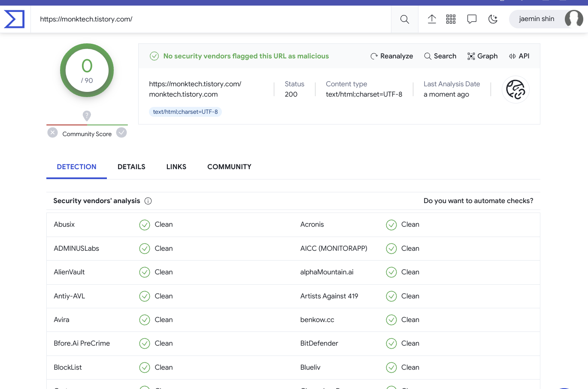
Task: Select the vendor name benkow.cc
Action: (x=317, y=320)
